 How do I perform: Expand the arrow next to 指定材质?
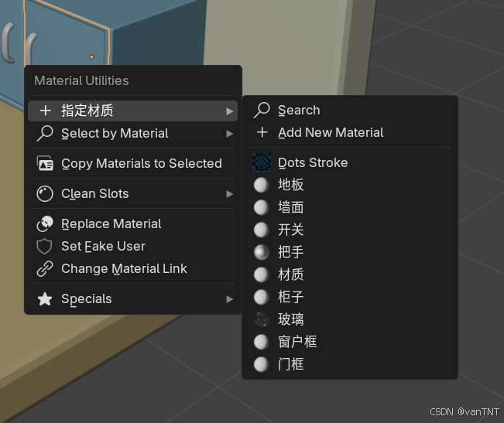click(229, 111)
